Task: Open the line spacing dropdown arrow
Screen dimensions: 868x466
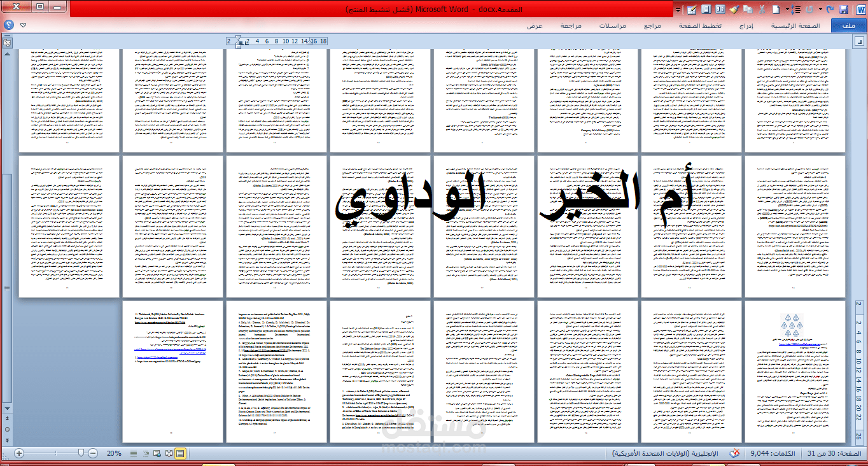Action: click(x=787, y=10)
